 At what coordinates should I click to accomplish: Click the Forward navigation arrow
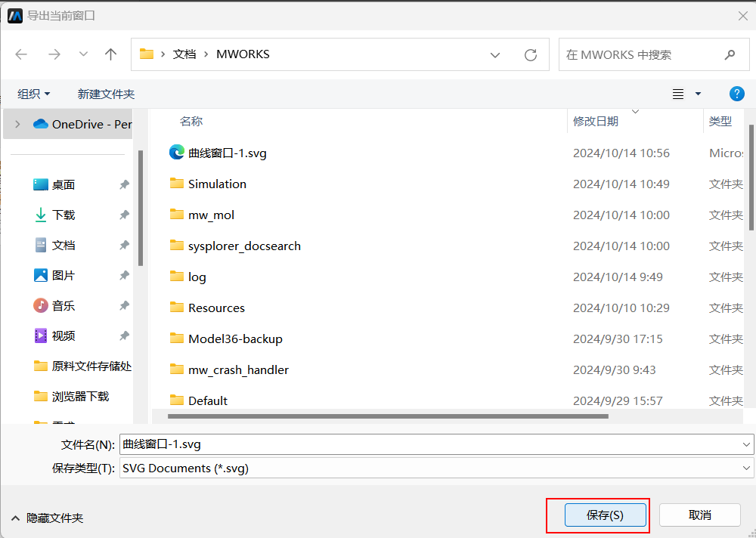(x=54, y=54)
